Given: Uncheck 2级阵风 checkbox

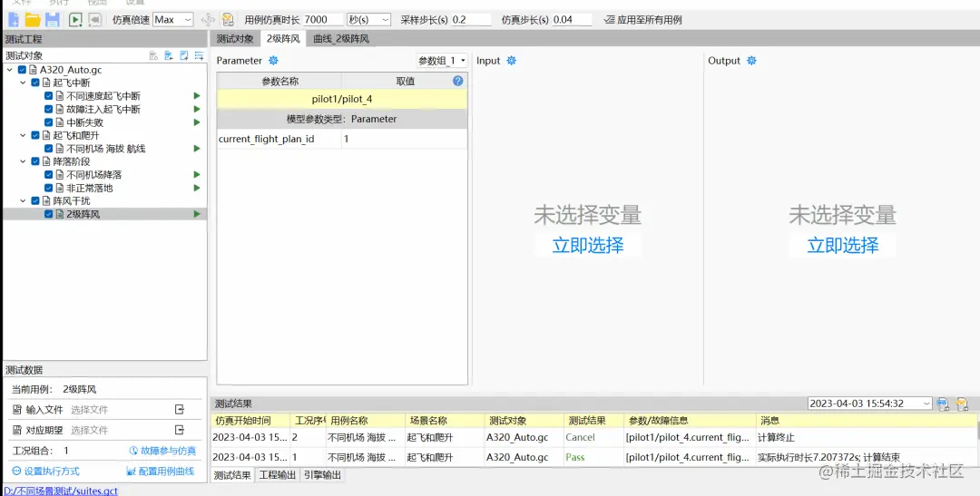Looking at the screenshot, I should click(49, 214).
